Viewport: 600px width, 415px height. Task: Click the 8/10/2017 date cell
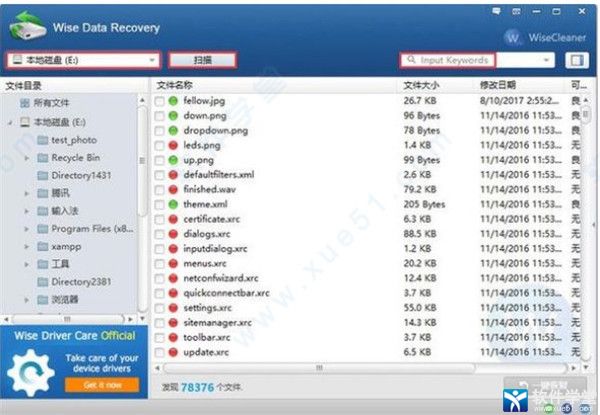(x=519, y=101)
